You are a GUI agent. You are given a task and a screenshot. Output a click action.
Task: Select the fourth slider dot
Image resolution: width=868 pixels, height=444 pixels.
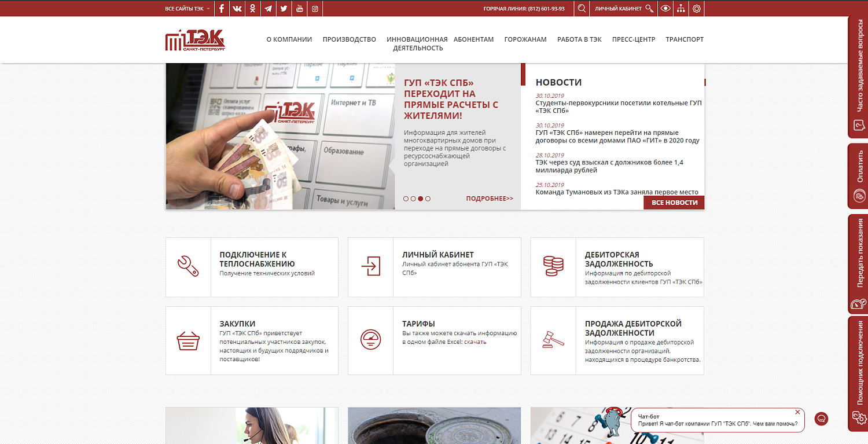coord(428,199)
